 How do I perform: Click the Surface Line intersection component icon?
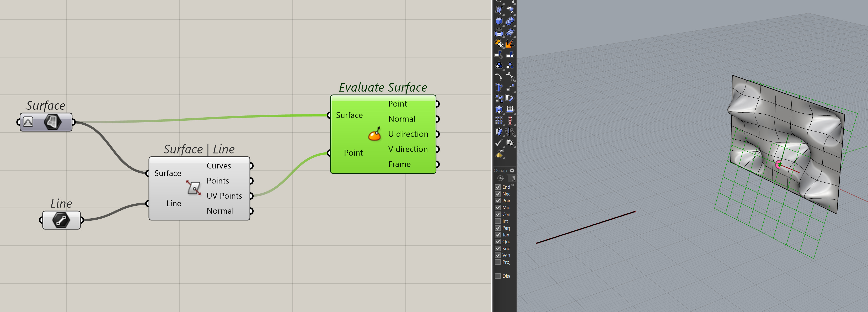[194, 188]
